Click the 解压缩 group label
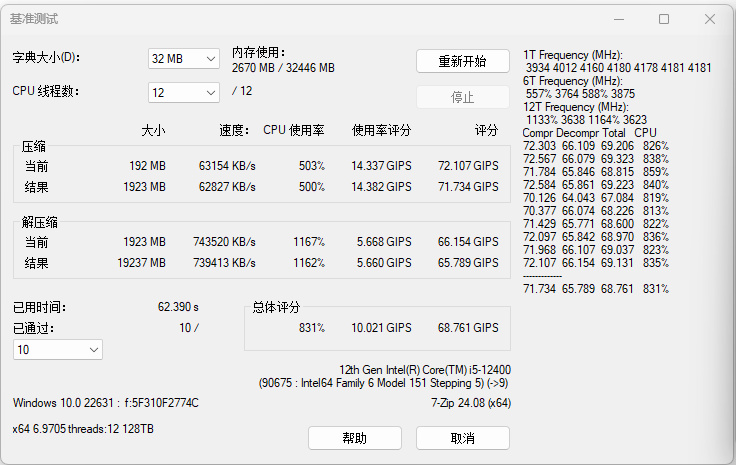 point(40,222)
